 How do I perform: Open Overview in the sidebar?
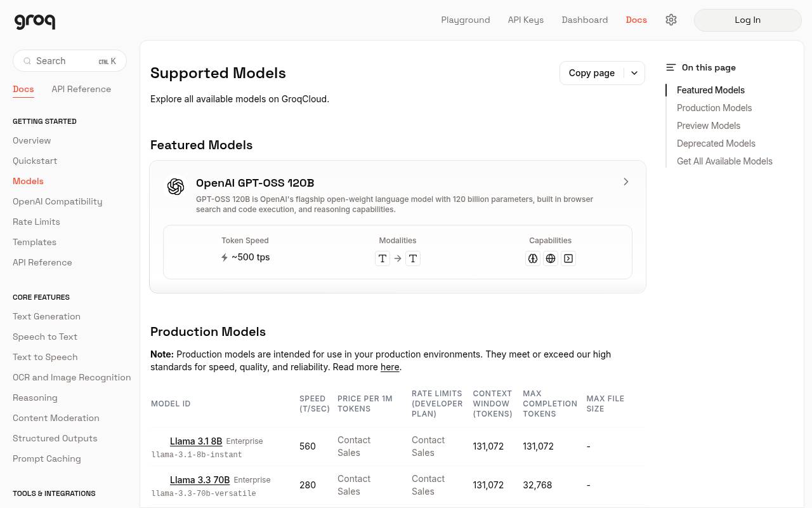[32, 140]
